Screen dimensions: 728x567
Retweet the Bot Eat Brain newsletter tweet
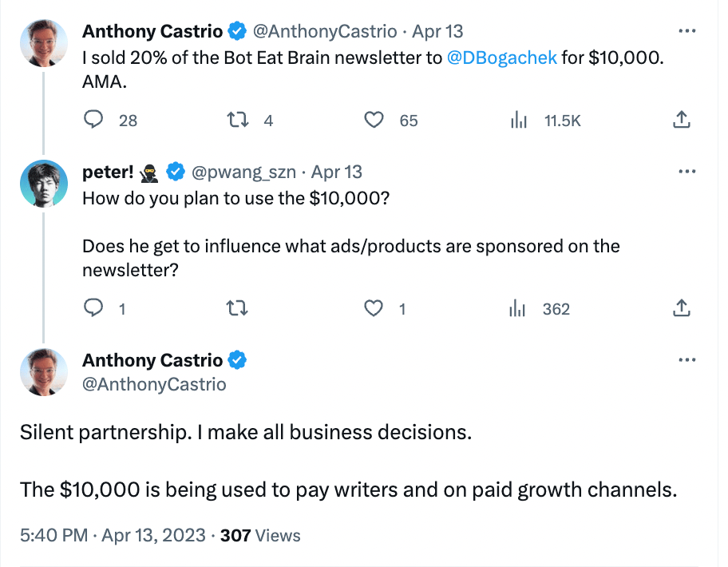237,120
